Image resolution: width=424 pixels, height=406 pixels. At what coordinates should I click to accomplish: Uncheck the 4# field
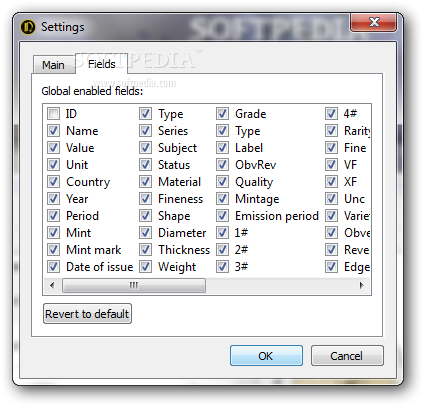coord(331,114)
